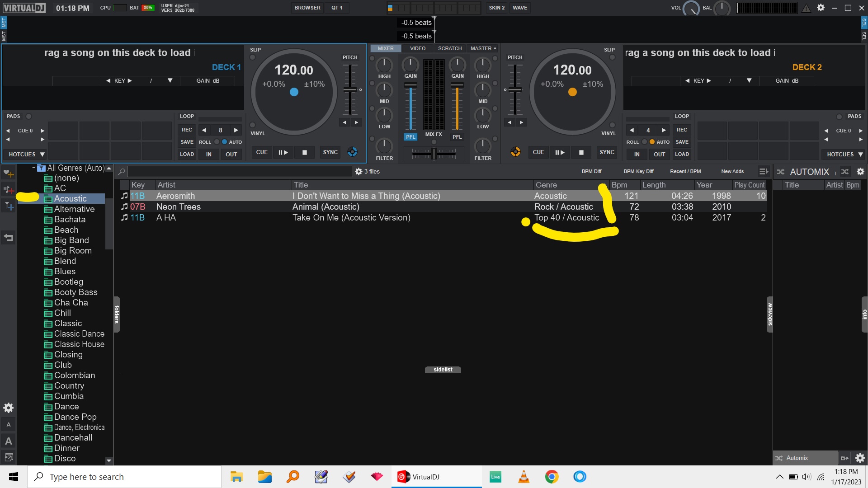Sort browser by BPM Diff
This screenshot has width=868, height=488.
coord(591,172)
